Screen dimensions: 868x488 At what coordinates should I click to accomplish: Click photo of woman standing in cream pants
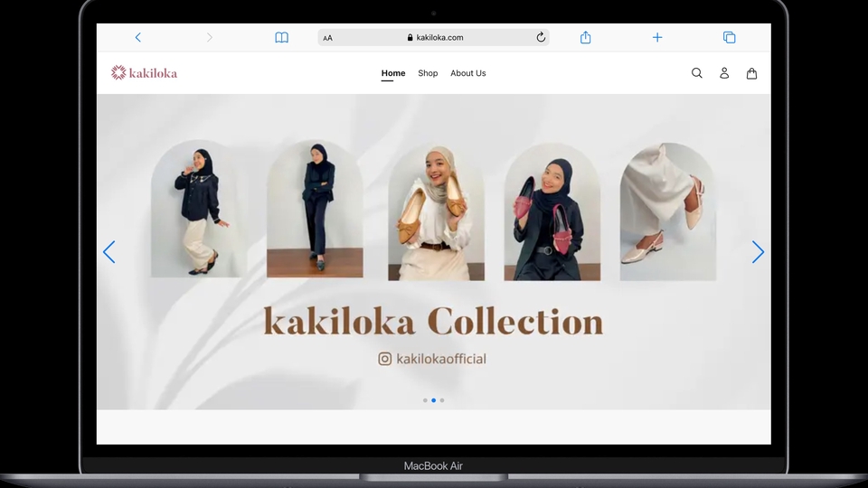(x=199, y=209)
